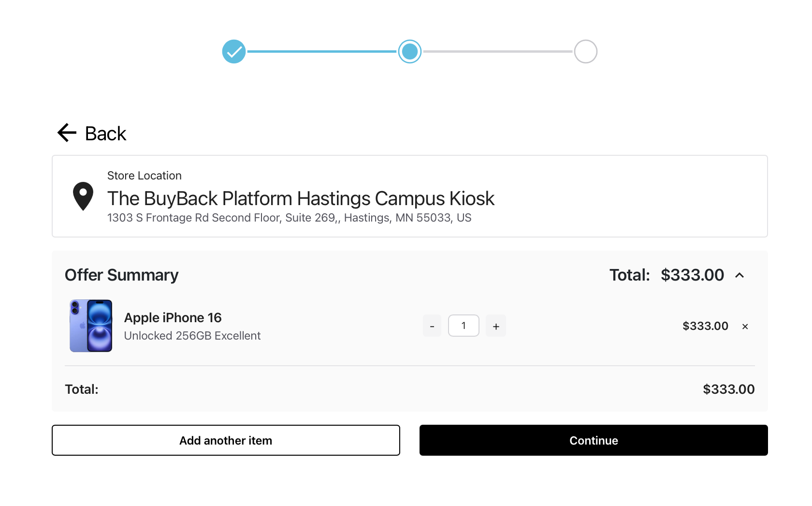Decrease iPhone 16 quantity with minus button
The width and height of the screenshot is (812, 506).
(x=432, y=326)
